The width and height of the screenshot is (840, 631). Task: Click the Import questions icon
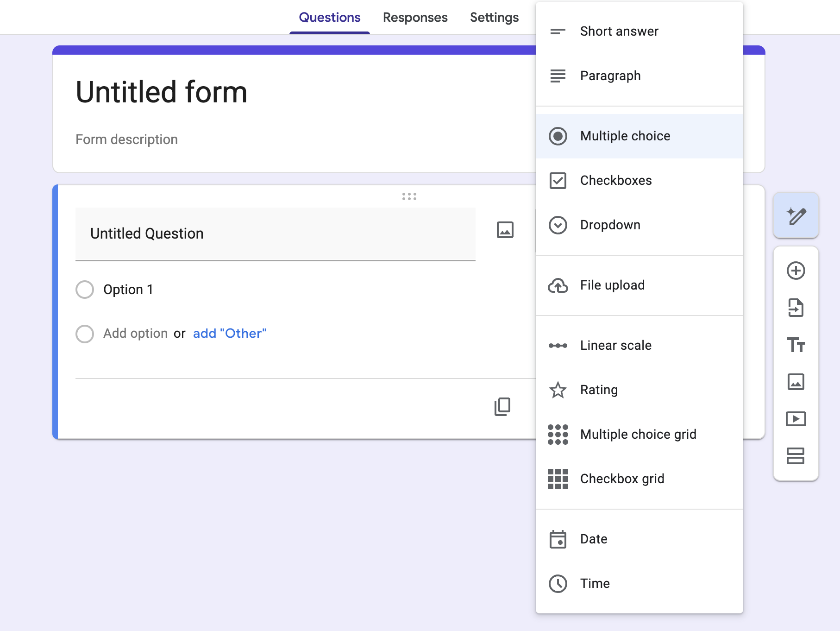click(796, 308)
